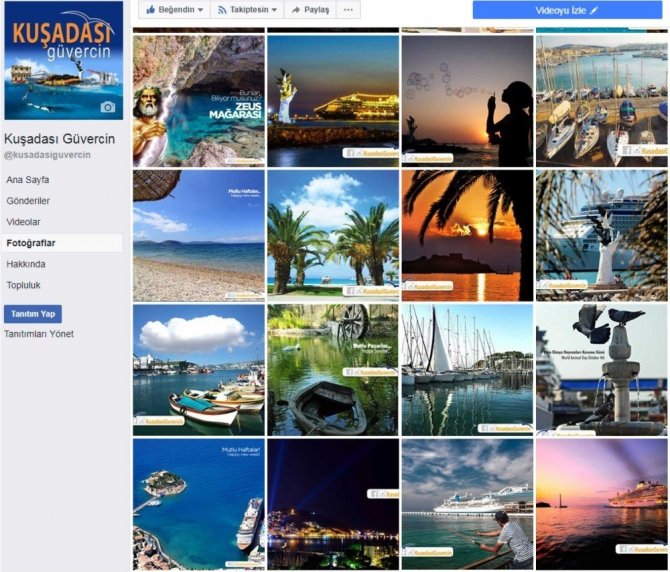Open the bubble-blowing silhouette sunset photo
The image size is (670, 572).
(467, 101)
